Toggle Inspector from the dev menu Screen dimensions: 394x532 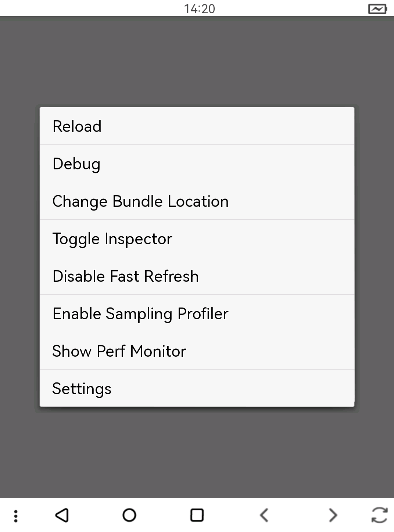click(197, 239)
